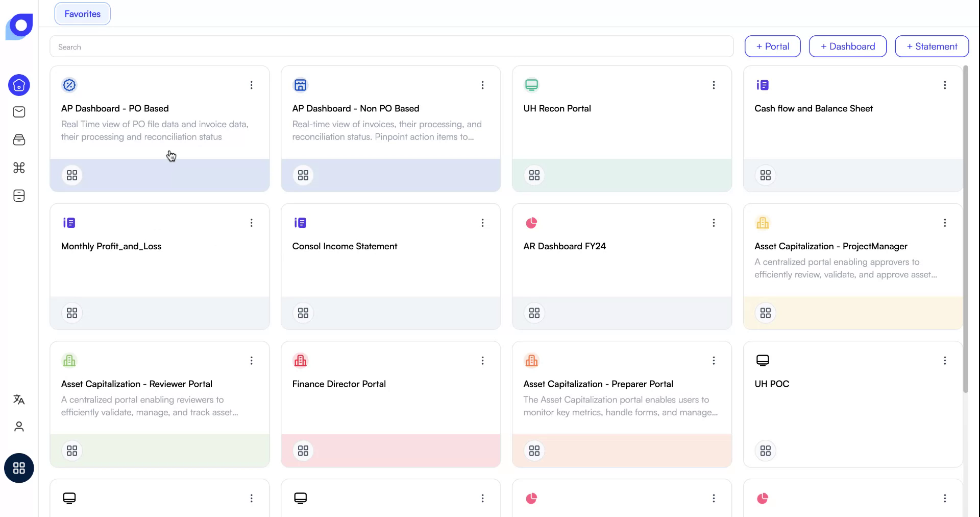Click the vertical scrollbar on the right
The height and width of the screenshot is (517, 980).
point(965,230)
